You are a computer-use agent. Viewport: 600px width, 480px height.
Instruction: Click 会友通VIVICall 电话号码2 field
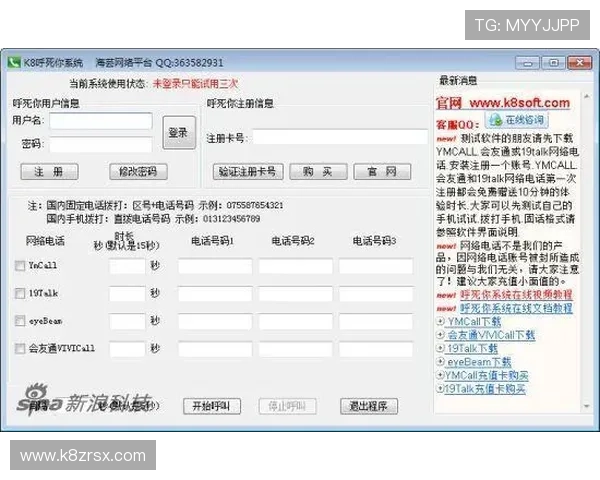pos(295,349)
